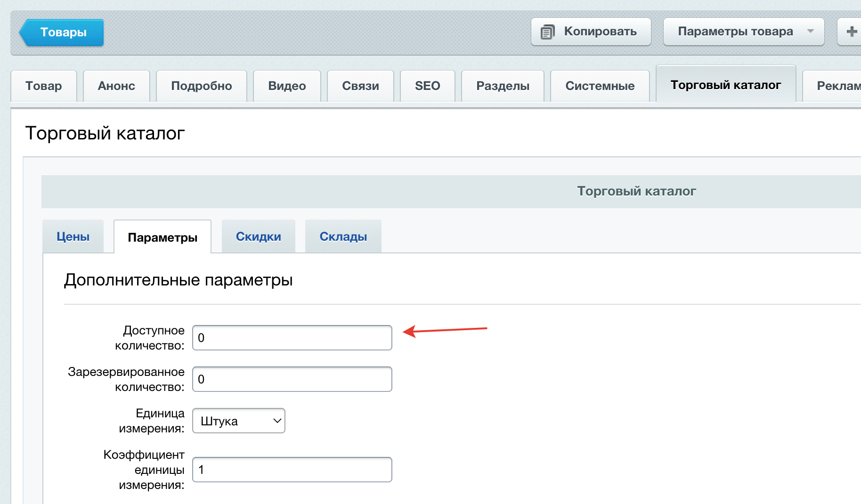Click the Копировать button
The image size is (861, 504).
click(x=591, y=32)
